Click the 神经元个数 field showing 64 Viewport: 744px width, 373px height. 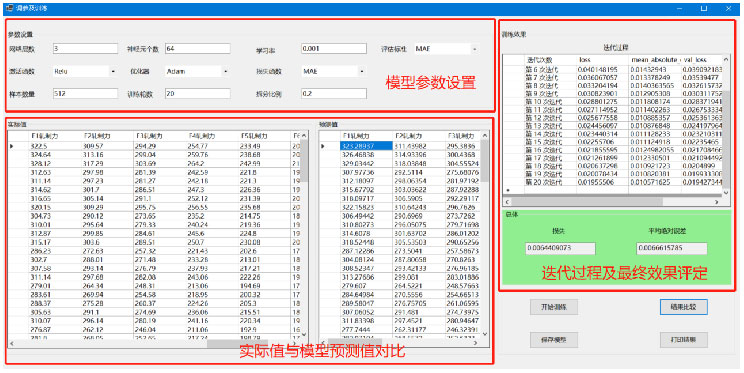tap(197, 48)
